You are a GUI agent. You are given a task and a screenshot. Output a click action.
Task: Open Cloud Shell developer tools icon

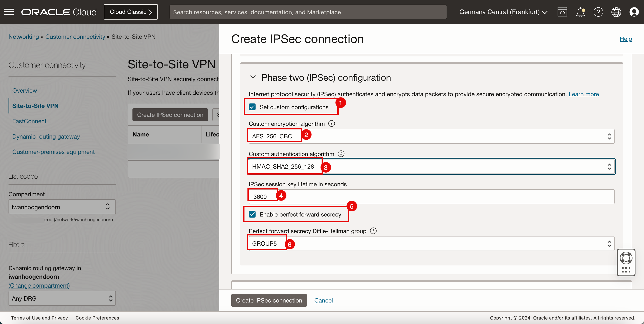point(562,12)
